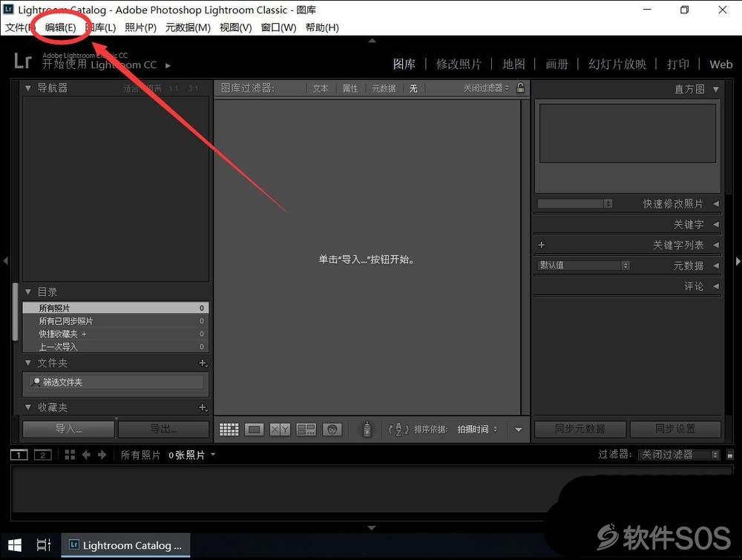The width and height of the screenshot is (742, 560).
Task: Collapse the 收藏夹 panel
Action: coord(28,407)
